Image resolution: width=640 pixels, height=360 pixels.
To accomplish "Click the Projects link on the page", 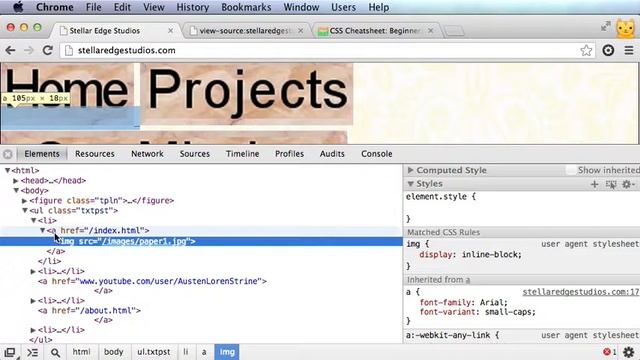I will [x=247, y=93].
